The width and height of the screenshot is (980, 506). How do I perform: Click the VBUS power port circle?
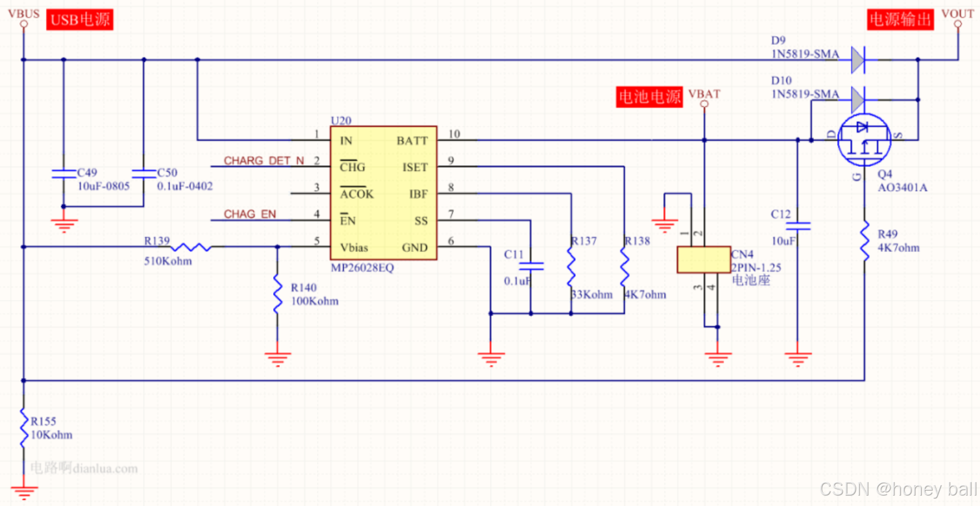23,25
